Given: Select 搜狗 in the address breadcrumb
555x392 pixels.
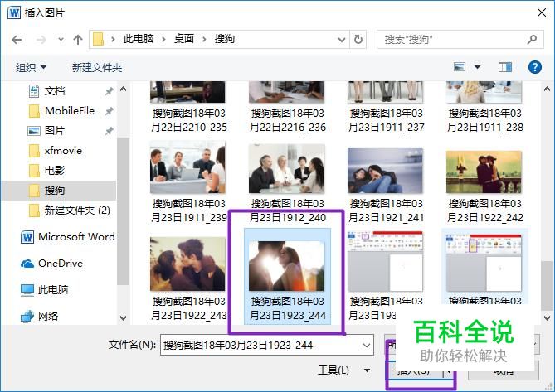Looking at the screenshot, I should pyautogui.click(x=225, y=38).
